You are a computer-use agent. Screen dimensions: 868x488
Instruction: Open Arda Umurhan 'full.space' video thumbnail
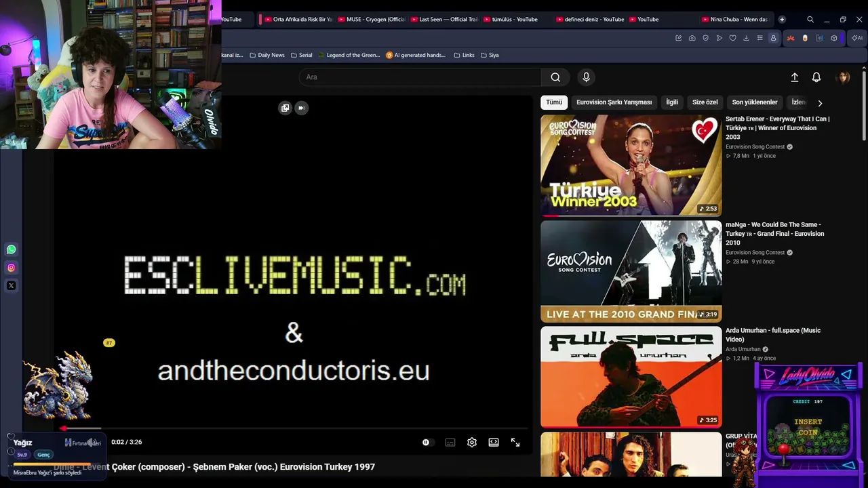[631, 377]
